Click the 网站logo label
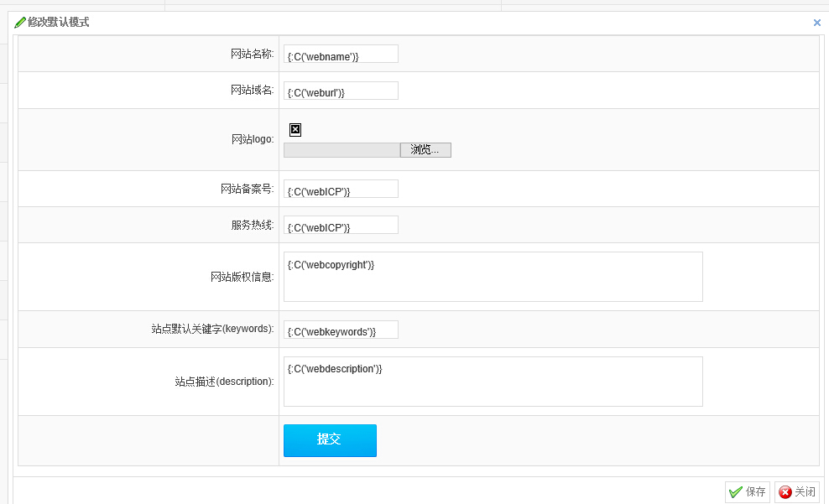 click(x=252, y=139)
